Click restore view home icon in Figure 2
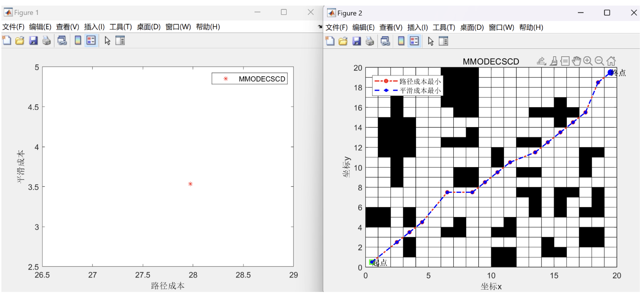 [611, 61]
